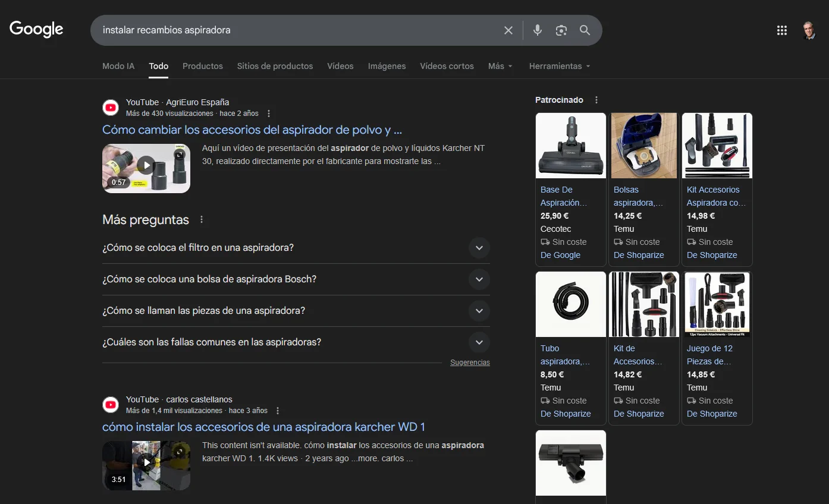
Task: Switch to the Modo IA tab
Action: pyautogui.click(x=118, y=66)
